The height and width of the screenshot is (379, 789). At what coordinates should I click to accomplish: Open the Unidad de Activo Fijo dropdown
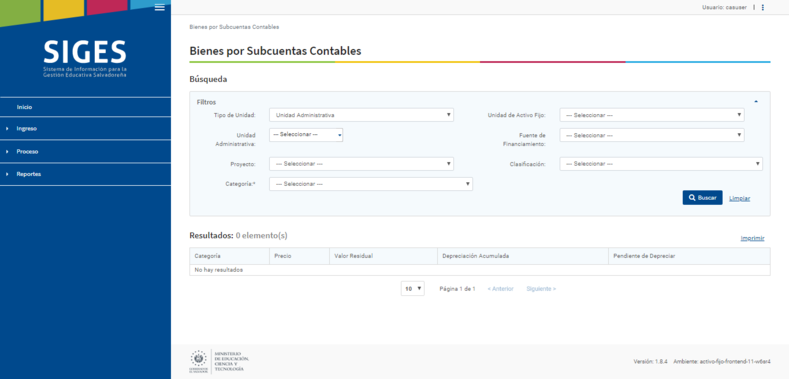coord(652,115)
